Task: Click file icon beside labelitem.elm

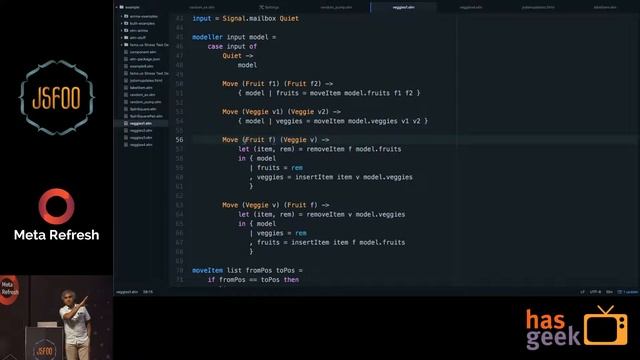Action: coord(126,88)
